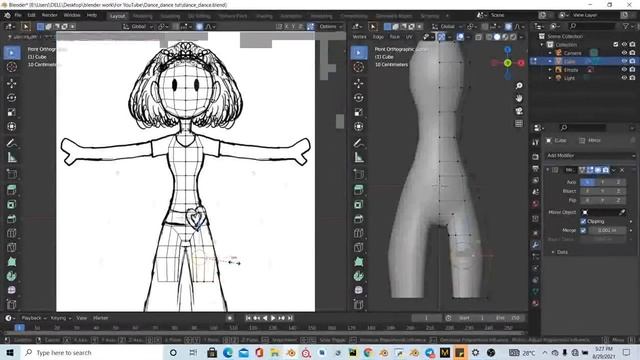Click the timeline End frame field
Viewport: 640px width, 360px height.
[507, 318]
